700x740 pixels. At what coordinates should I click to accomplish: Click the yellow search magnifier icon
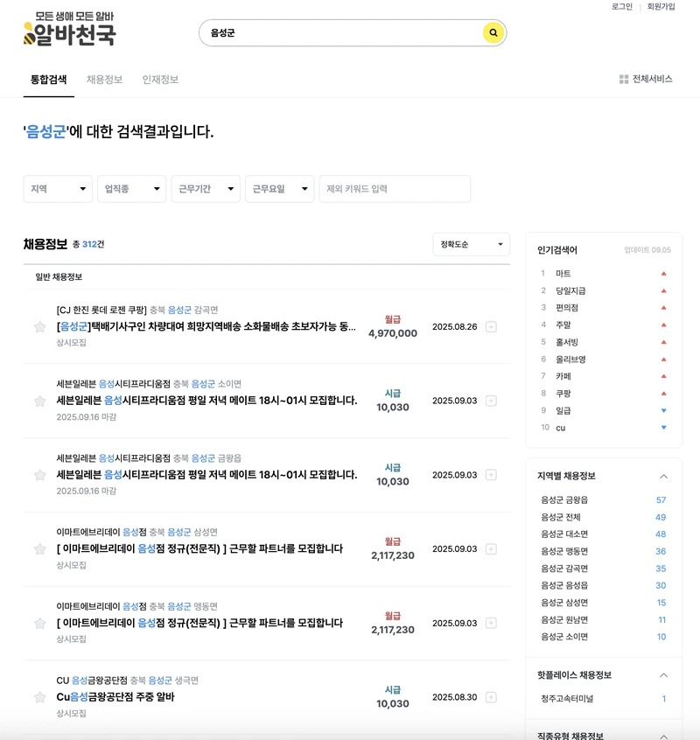[x=493, y=32]
